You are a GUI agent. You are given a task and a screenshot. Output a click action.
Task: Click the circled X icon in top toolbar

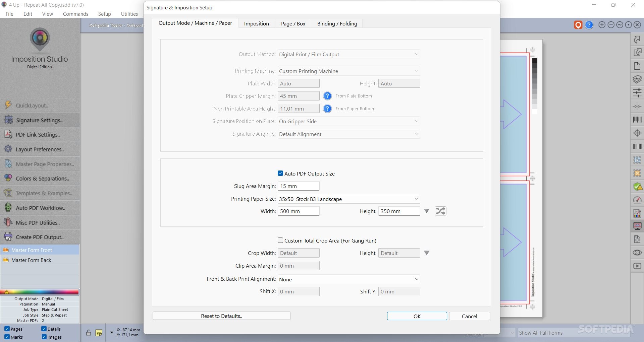pyautogui.click(x=637, y=25)
